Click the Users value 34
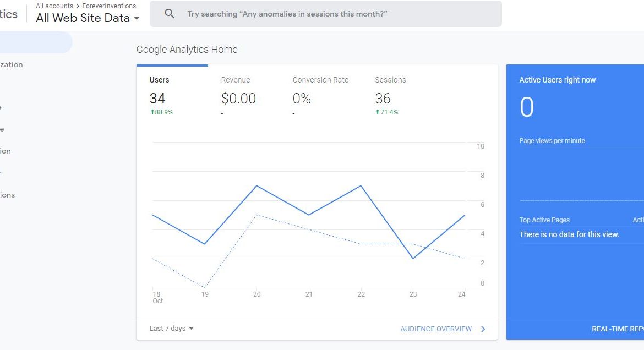 (x=157, y=98)
